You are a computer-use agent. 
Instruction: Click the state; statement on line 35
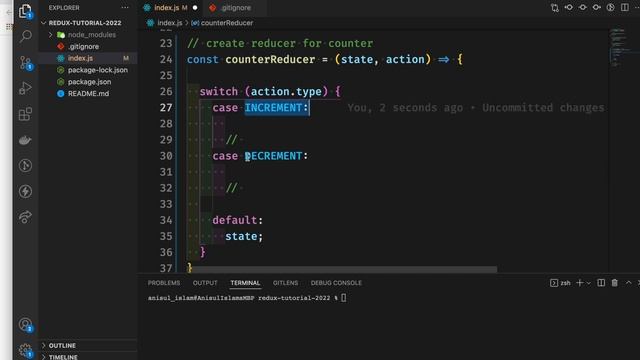pos(244,236)
